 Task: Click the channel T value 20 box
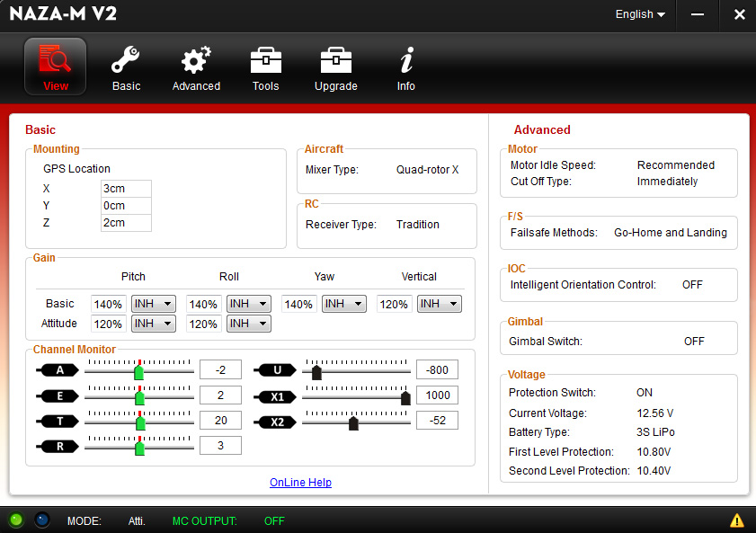(220, 421)
